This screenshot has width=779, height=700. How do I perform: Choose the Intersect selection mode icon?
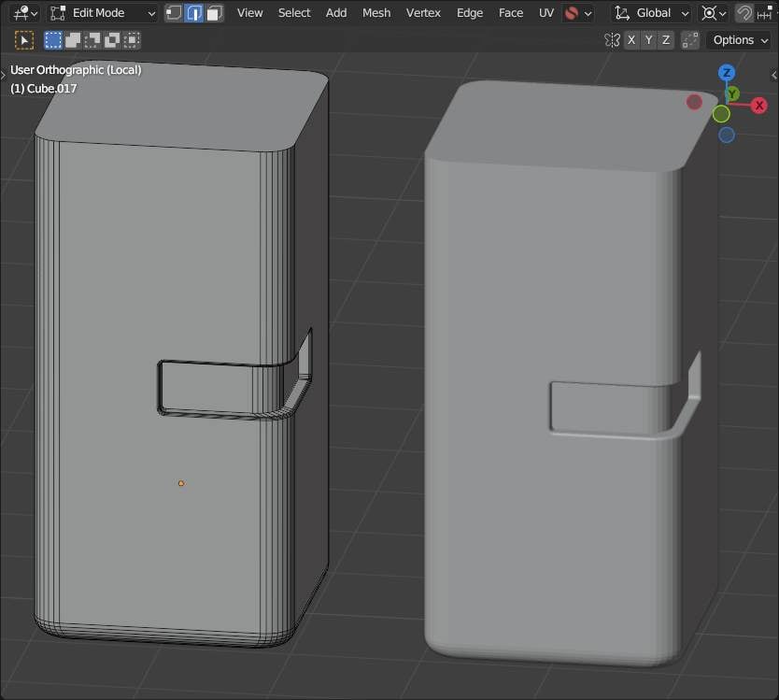[x=132, y=40]
